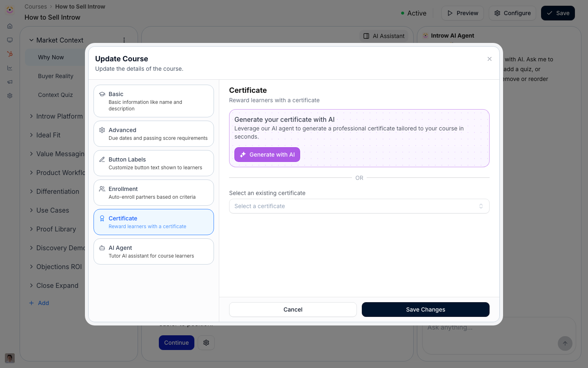Image resolution: width=588 pixels, height=368 pixels.
Task: Select the Certificate tab
Action: [x=154, y=222]
